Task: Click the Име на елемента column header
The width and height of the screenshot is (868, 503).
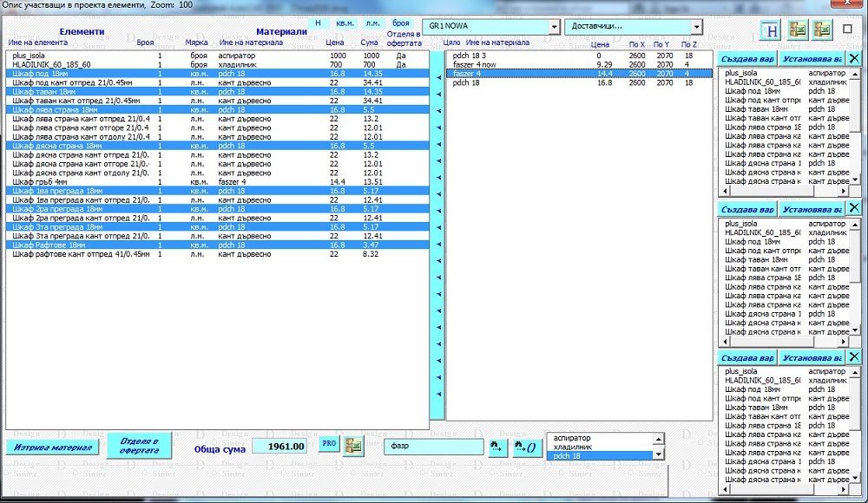Action: [37, 42]
